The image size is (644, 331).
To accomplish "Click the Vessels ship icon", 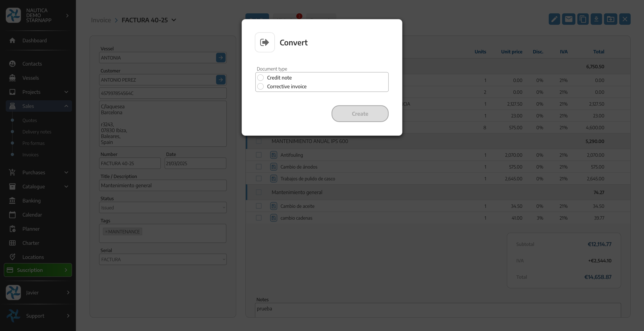I will (x=12, y=78).
